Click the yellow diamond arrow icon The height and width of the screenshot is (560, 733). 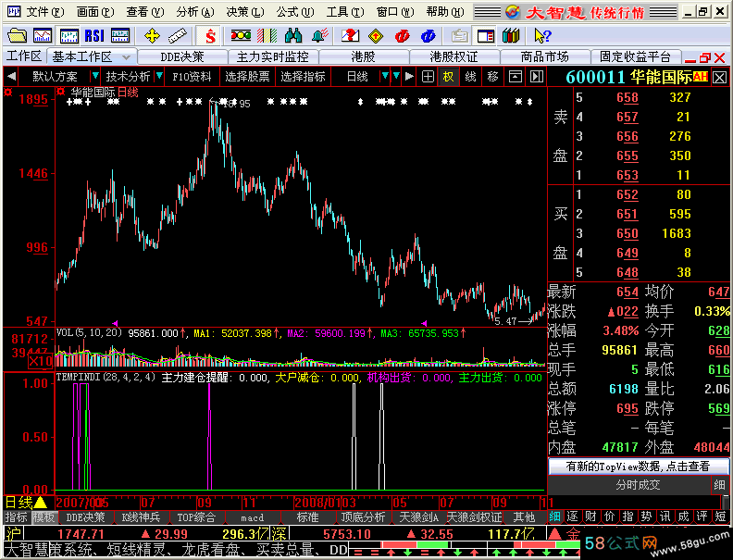(376, 35)
